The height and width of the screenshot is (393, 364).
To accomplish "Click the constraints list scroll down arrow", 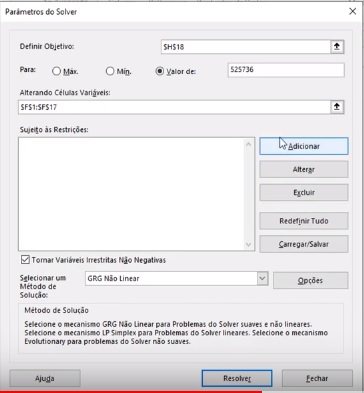I will pos(248,244).
